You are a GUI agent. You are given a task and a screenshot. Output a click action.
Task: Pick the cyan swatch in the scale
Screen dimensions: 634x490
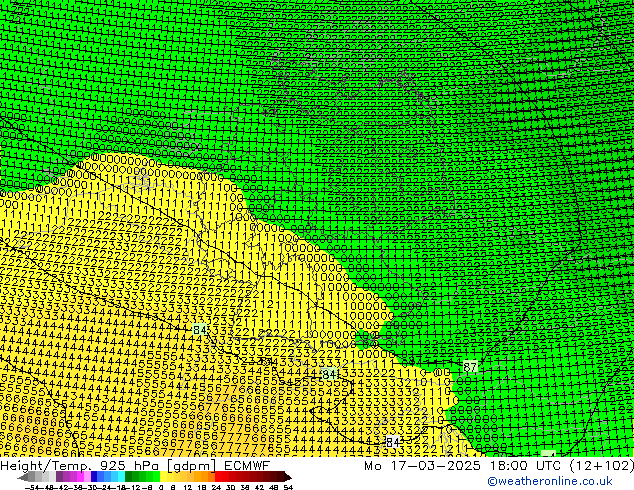click(x=122, y=477)
